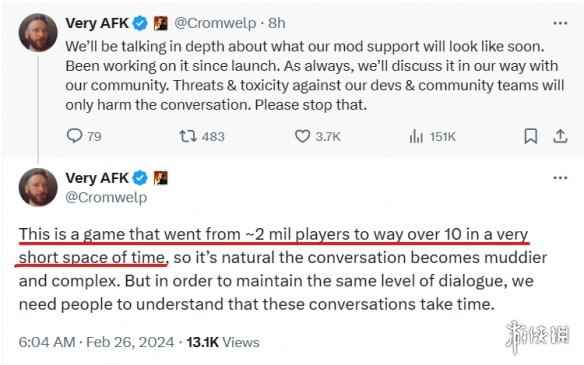Open profile picture in the second tweet
584x365 pixels.
point(38,187)
